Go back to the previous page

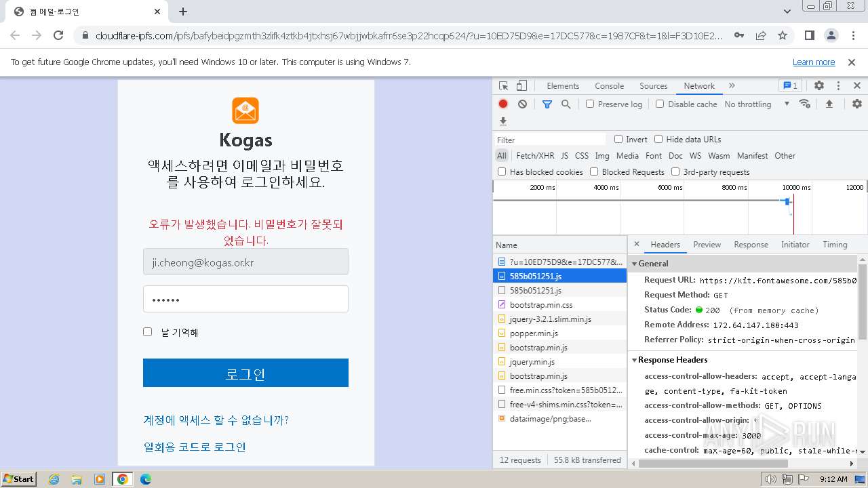coord(15,35)
